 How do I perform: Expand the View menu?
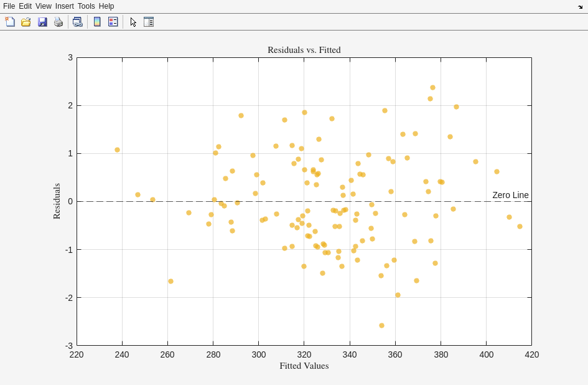pos(44,6)
